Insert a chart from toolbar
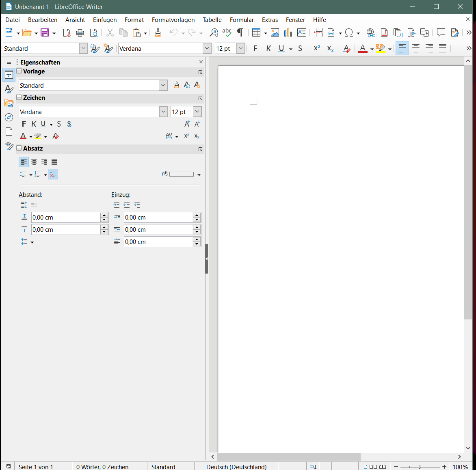 coord(288,32)
